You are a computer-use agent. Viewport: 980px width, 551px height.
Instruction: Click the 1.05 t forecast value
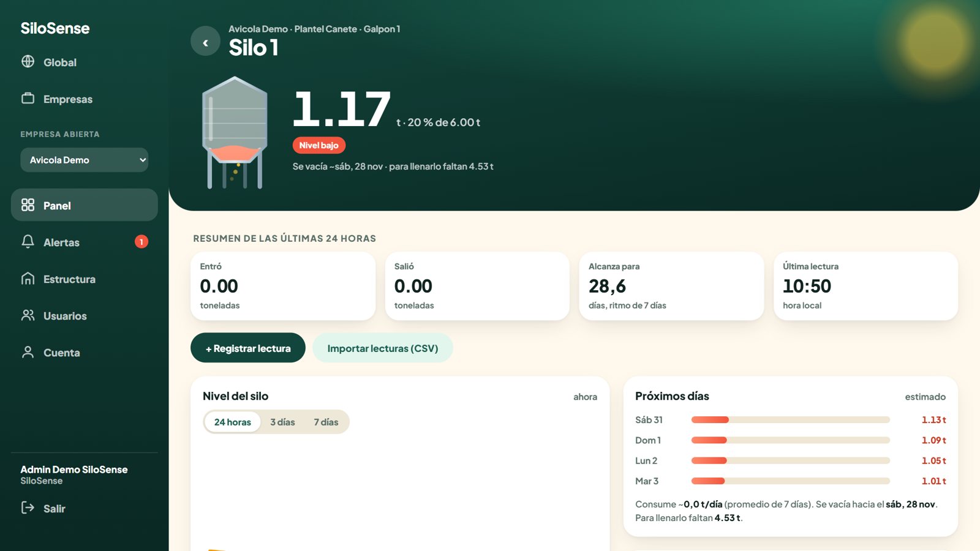[x=934, y=460]
